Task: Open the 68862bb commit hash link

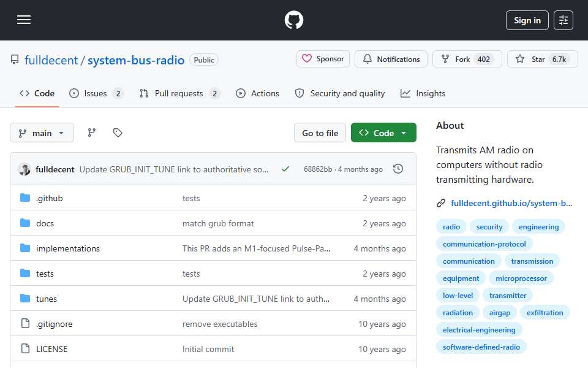Action: pos(318,169)
